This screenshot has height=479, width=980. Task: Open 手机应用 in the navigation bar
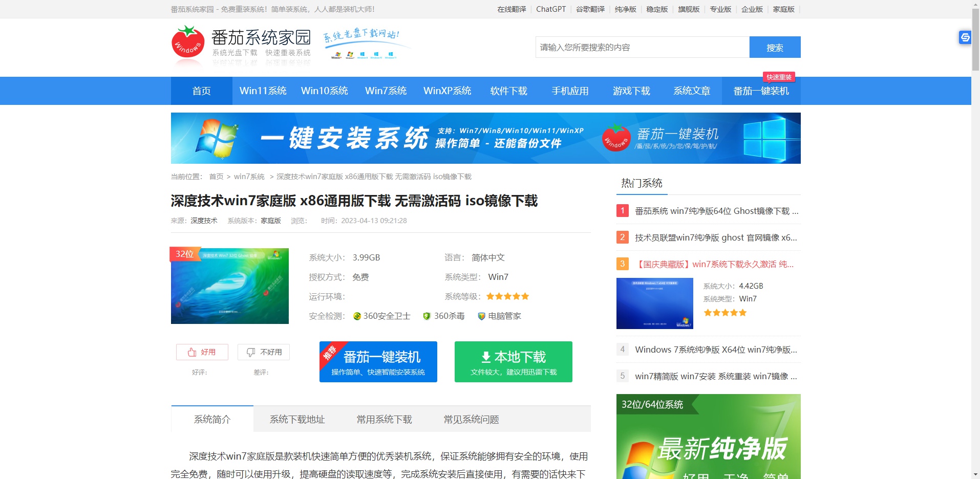[570, 91]
